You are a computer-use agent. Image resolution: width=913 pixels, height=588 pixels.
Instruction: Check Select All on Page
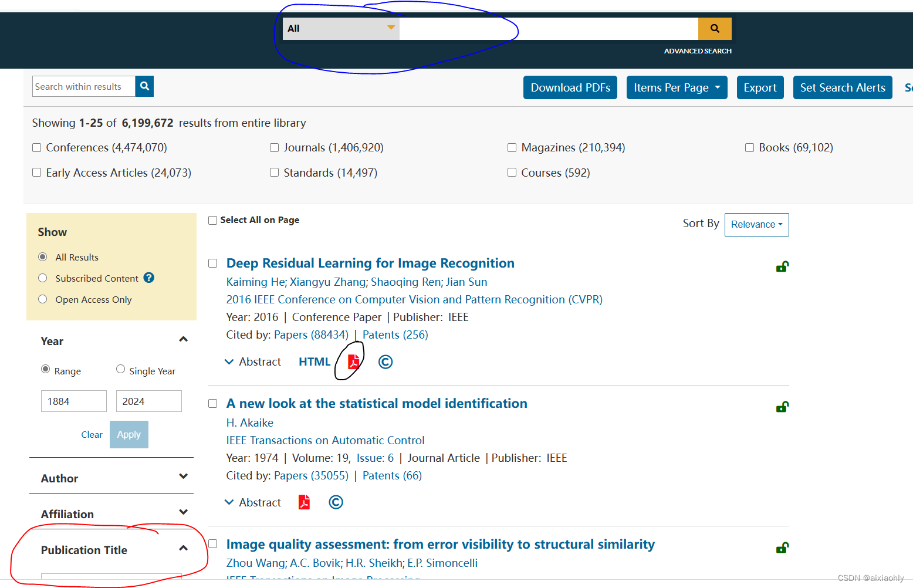tap(212, 220)
